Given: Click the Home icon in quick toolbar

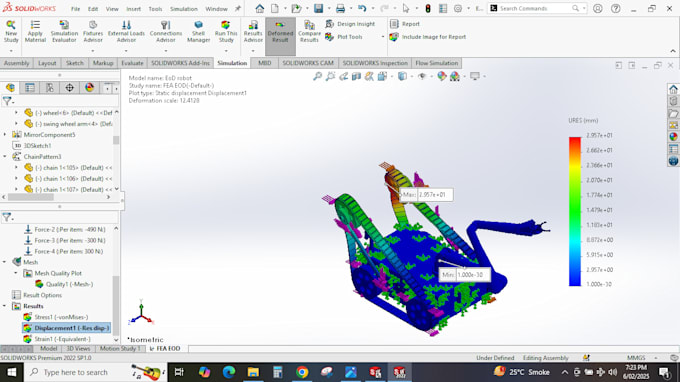Looking at the screenshot, I should coord(259,8).
